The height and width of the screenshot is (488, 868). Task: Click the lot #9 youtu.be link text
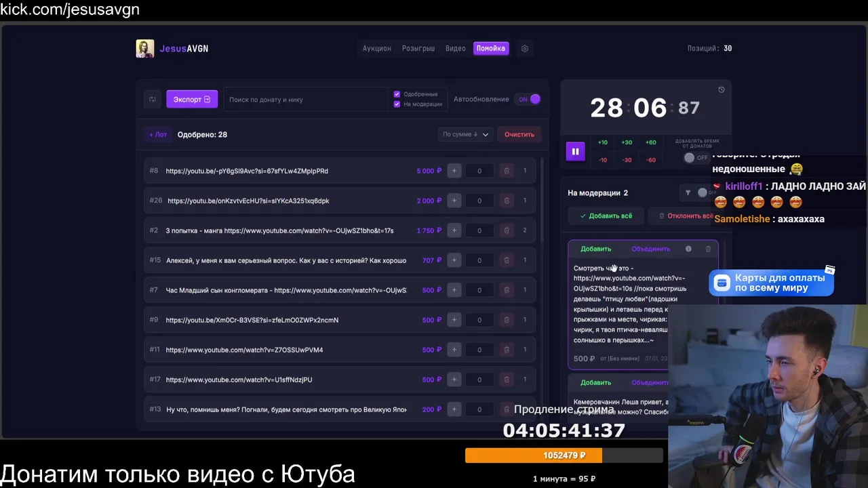tap(252, 320)
